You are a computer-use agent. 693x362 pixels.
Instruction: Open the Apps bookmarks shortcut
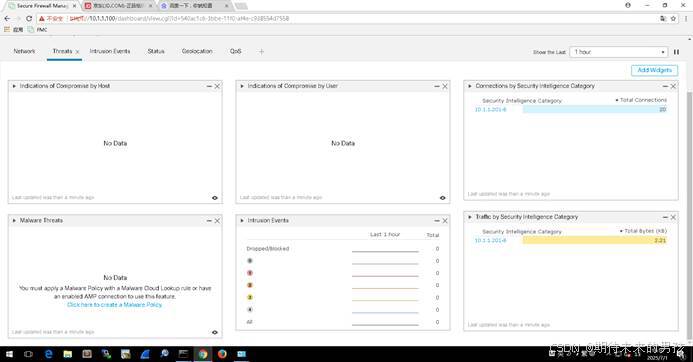point(13,30)
